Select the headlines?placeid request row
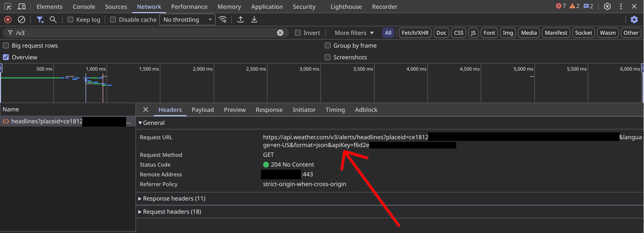The image size is (644, 233). [67, 121]
